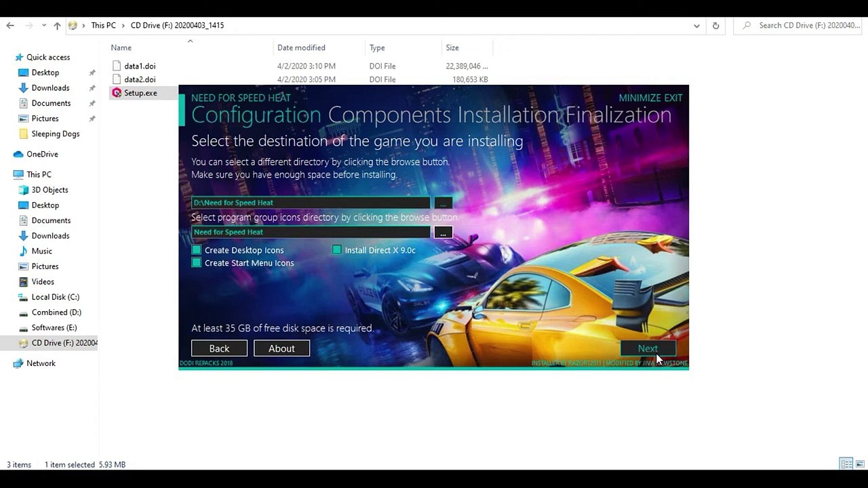Click CD Drive (F:) breadcrumb segment
This screenshot has width=868, height=488.
[x=177, y=25]
